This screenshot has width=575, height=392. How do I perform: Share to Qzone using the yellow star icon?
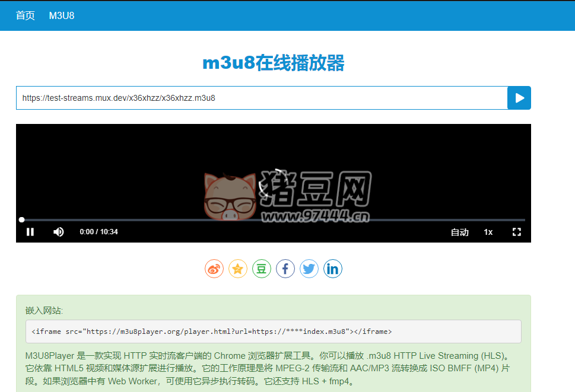click(238, 269)
